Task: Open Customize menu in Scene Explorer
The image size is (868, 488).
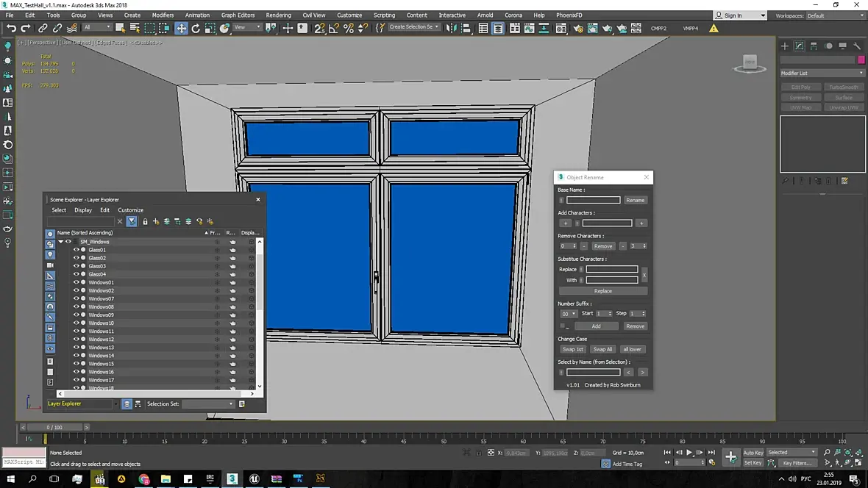Action: pos(131,210)
